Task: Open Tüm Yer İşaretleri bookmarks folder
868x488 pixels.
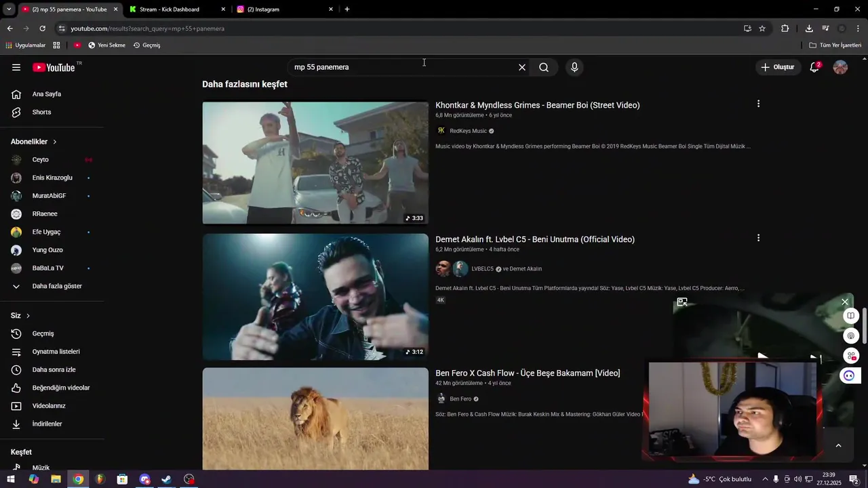Action: click(x=835, y=45)
